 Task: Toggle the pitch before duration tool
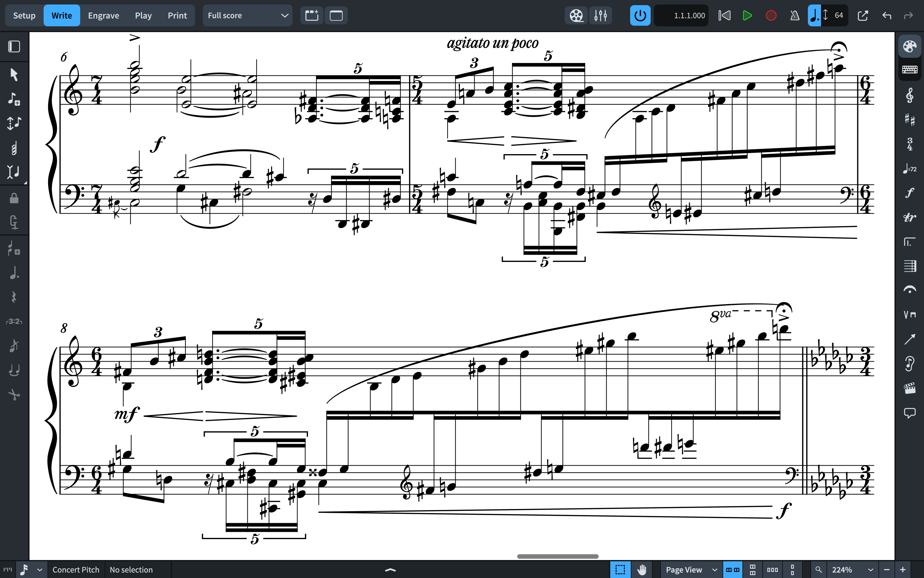14,123
